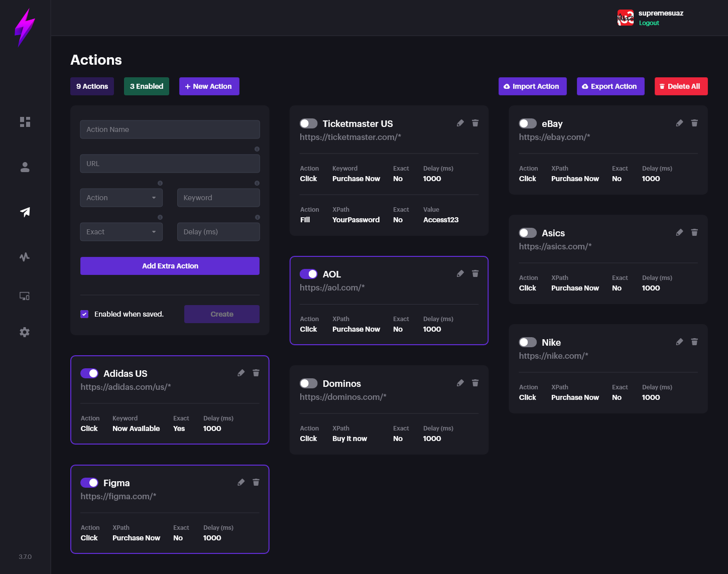Click the https://figma.com/* URL text
The image size is (728, 574).
point(118,496)
